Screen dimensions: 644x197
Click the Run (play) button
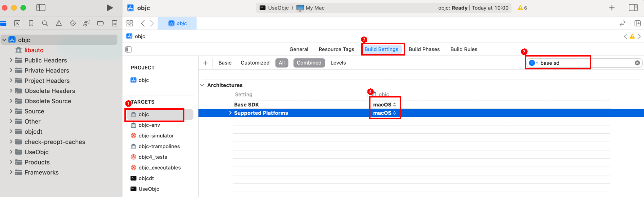click(109, 8)
